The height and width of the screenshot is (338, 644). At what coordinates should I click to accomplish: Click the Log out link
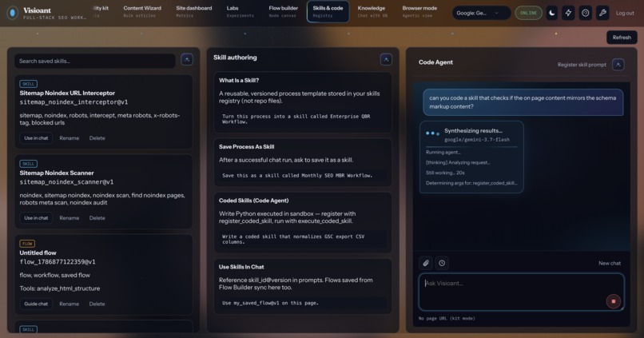(625, 13)
